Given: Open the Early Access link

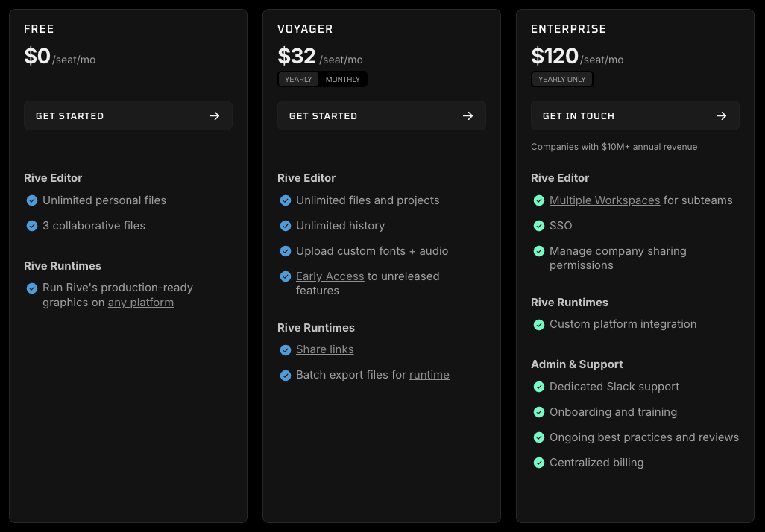Looking at the screenshot, I should 330,276.
